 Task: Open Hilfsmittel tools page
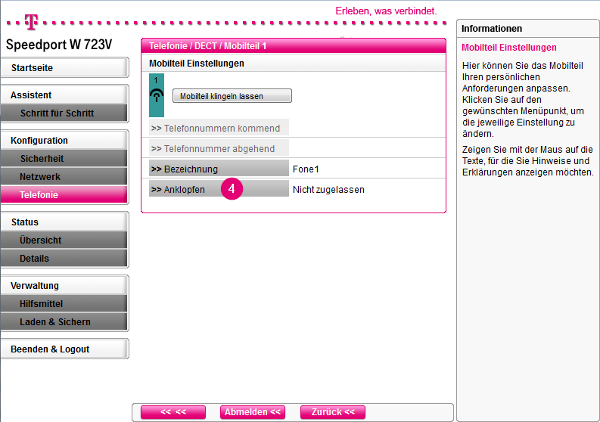click(64, 303)
